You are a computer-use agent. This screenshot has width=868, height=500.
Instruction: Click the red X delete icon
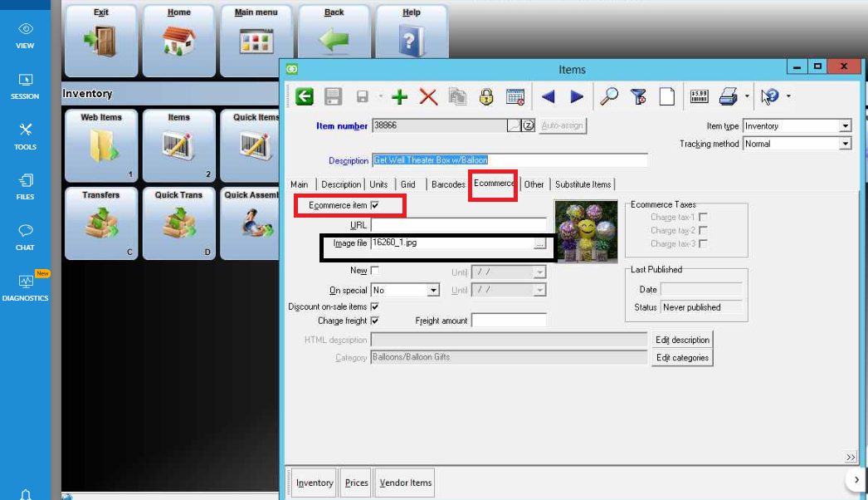(428, 97)
